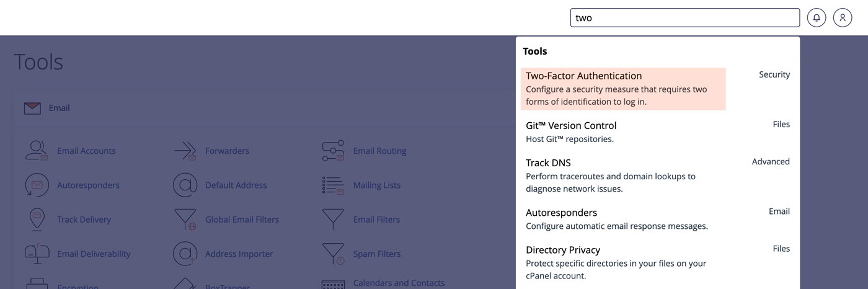868x289 pixels.
Task: Click the Mailing Lists icon
Action: [333, 185]
